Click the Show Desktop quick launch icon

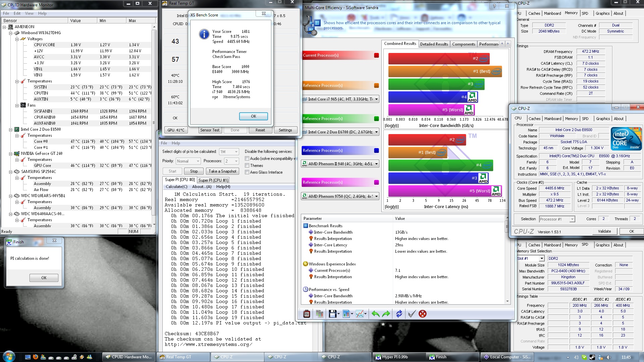28,357
